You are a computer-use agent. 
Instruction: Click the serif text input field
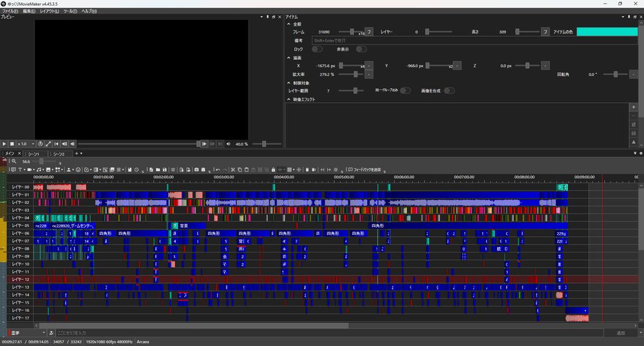[x=329, y=333]
